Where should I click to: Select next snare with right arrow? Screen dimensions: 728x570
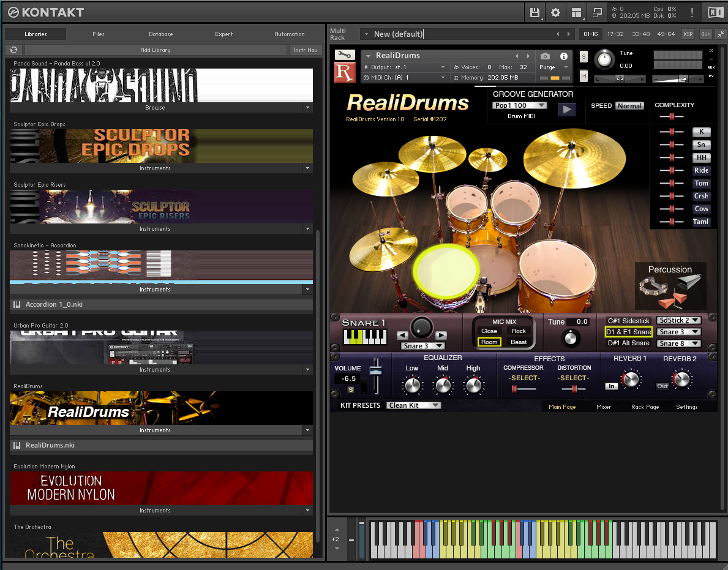click(x=441, y=335)
